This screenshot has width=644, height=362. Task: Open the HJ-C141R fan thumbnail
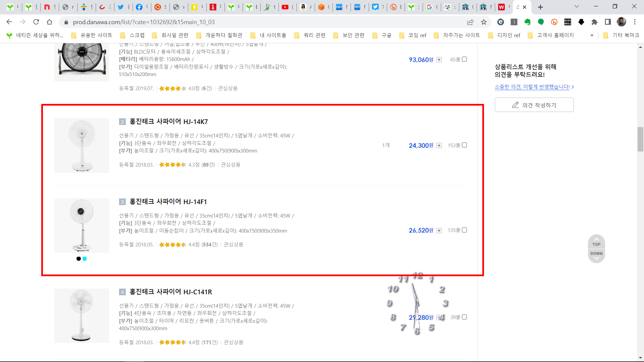click(82, 316)
